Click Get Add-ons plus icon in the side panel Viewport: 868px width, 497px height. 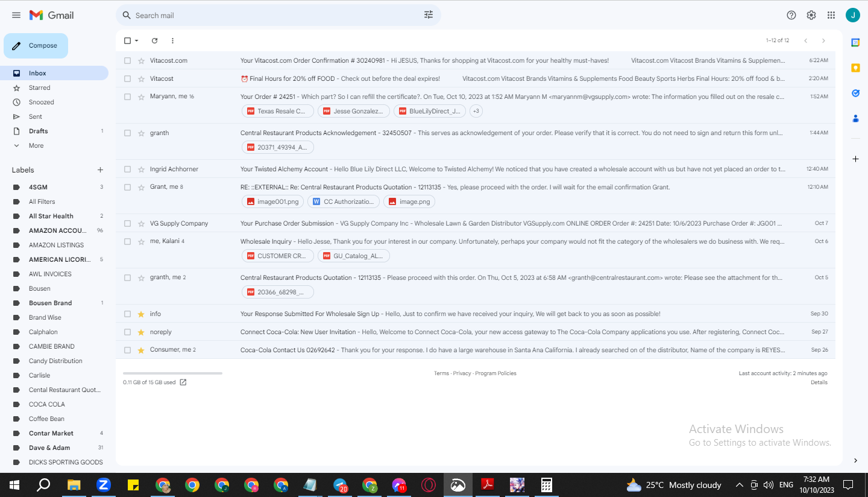tap(855, 159)
